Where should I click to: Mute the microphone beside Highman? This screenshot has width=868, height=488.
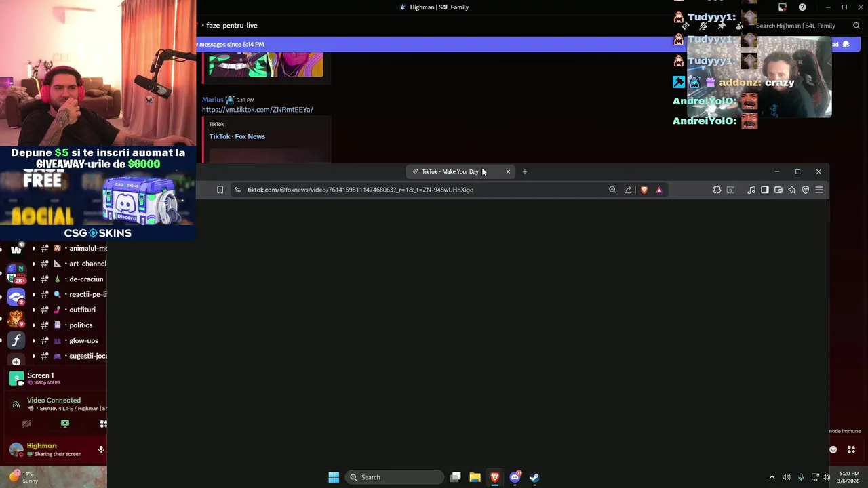(101, 449)
